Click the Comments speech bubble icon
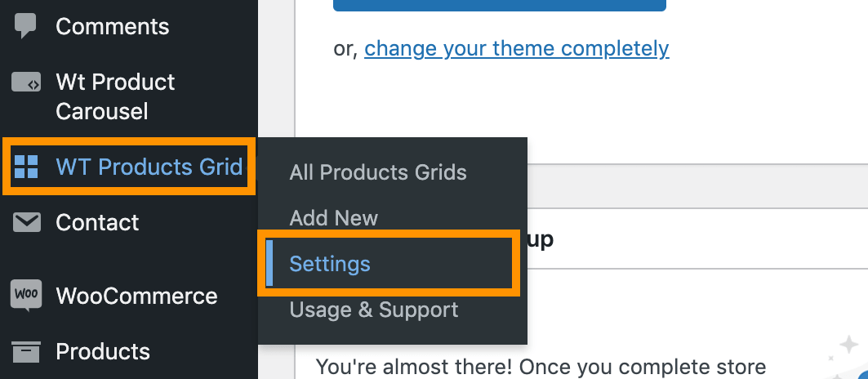868x379 pixels. click(x=25, y=25)
